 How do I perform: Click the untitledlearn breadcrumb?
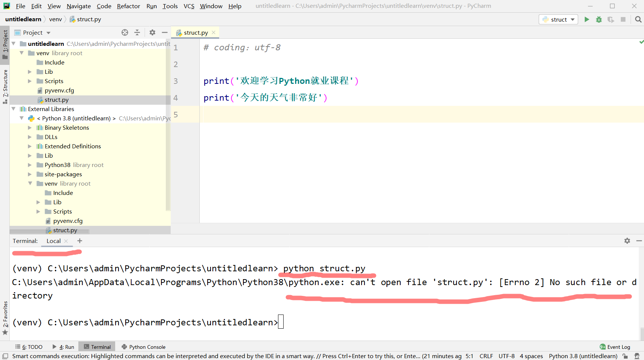tap(23, 19)
